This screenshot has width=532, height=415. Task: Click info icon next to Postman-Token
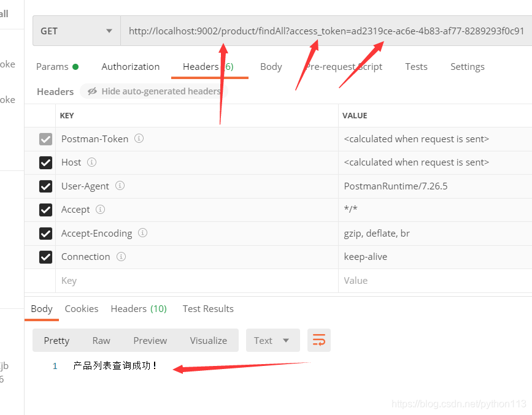(x=139, y=139)
